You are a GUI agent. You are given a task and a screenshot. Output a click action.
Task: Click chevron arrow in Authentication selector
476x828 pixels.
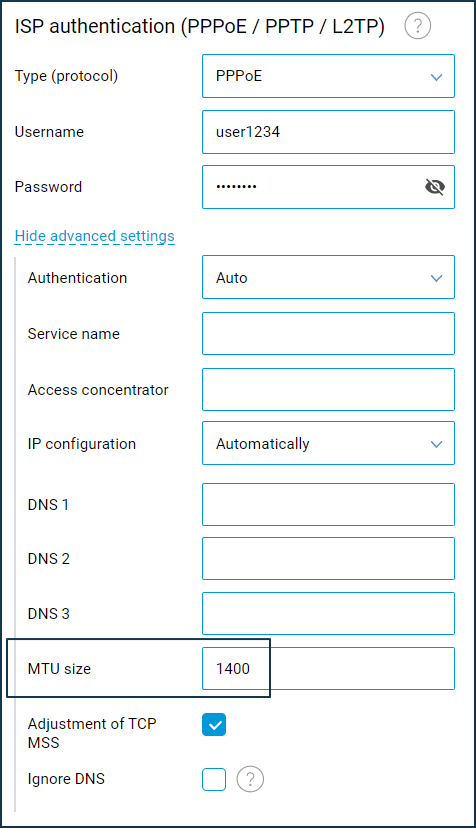[x=436, y=278]
